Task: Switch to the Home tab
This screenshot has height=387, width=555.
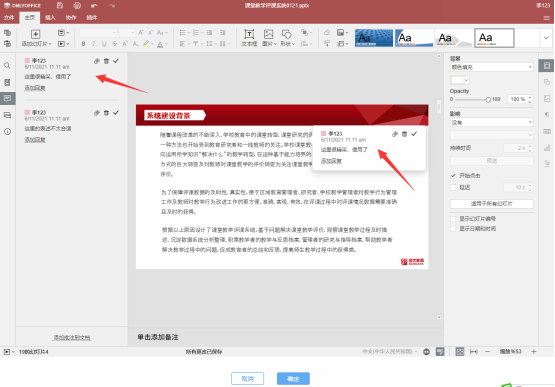Action: tap(30, 17)
